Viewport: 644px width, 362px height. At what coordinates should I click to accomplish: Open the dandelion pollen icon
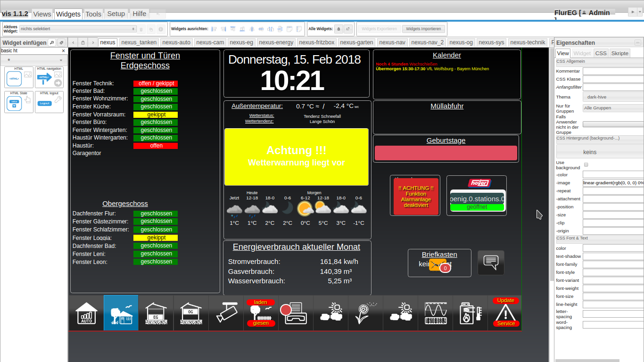pos(365,313)
